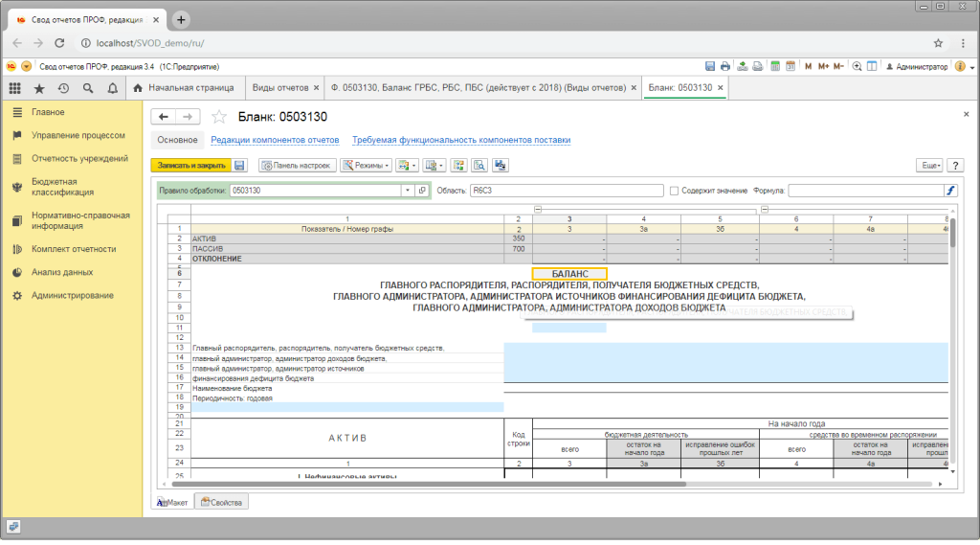The image size is (980, 545).
Task: Open Бюджетная классификация section in sidebar
Action: (62, 187)
